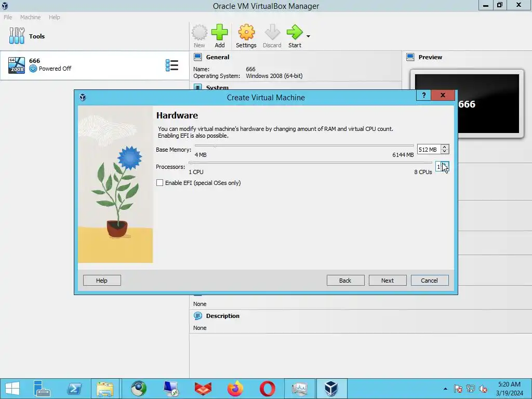
Task: Decrease base memory with down stepper arrow
Action: pyautogui.click(x=445, y=152)
